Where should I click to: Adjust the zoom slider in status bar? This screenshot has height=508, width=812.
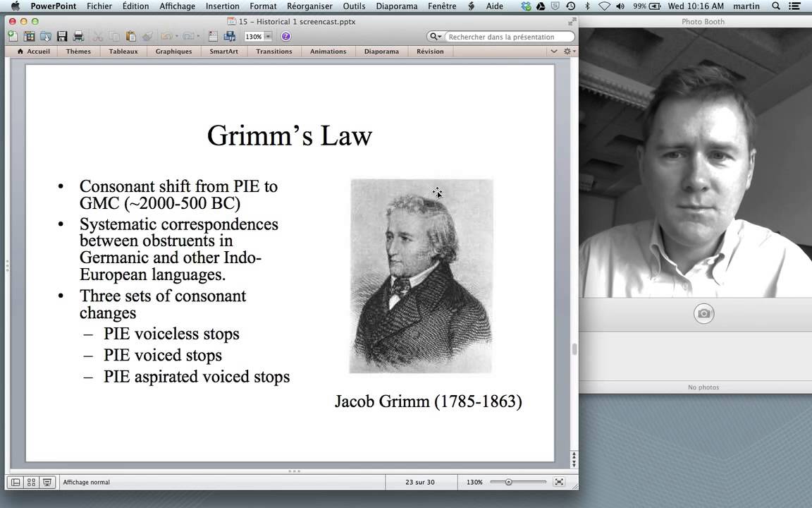508,482
